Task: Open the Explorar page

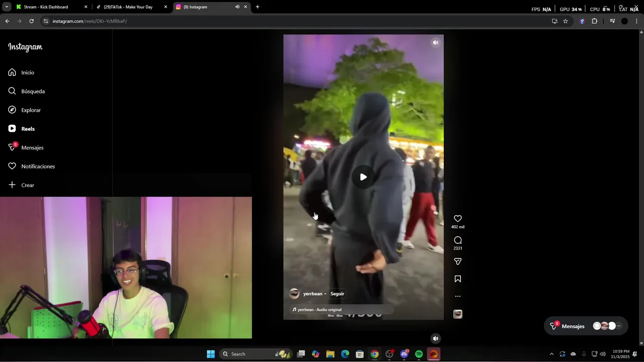Action: coord(31,110)
